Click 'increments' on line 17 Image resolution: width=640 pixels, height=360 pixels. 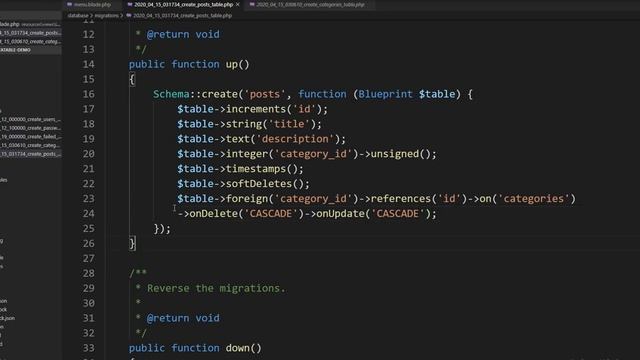point(256,109)
